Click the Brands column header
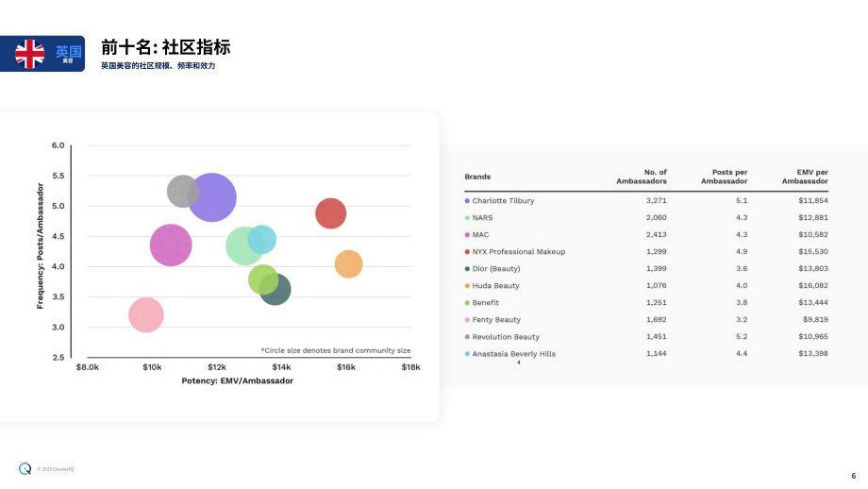868x489 pixels. tap(477, 177)
